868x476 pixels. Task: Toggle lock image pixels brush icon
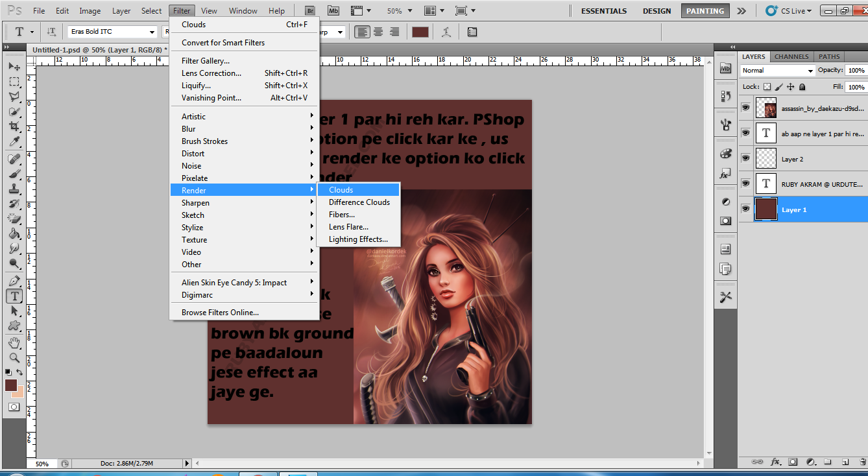click(779, 86)
